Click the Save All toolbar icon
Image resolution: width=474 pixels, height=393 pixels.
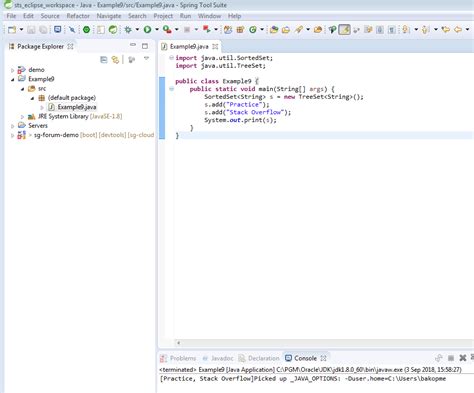(43, 30)
